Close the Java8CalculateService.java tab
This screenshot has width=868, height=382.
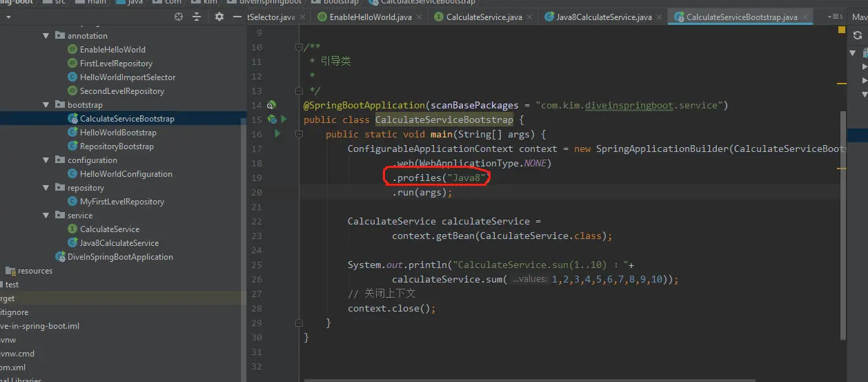point(658,17)
